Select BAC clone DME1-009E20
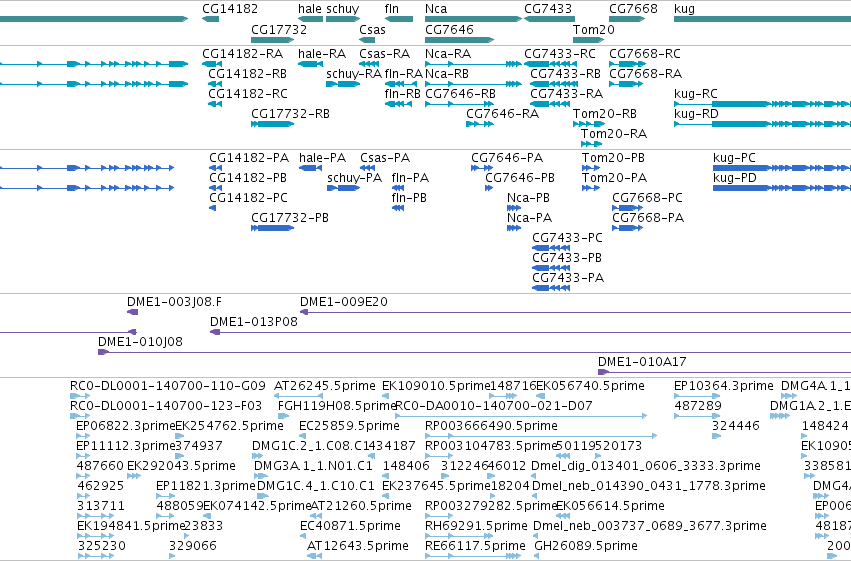 coord(344,302)
